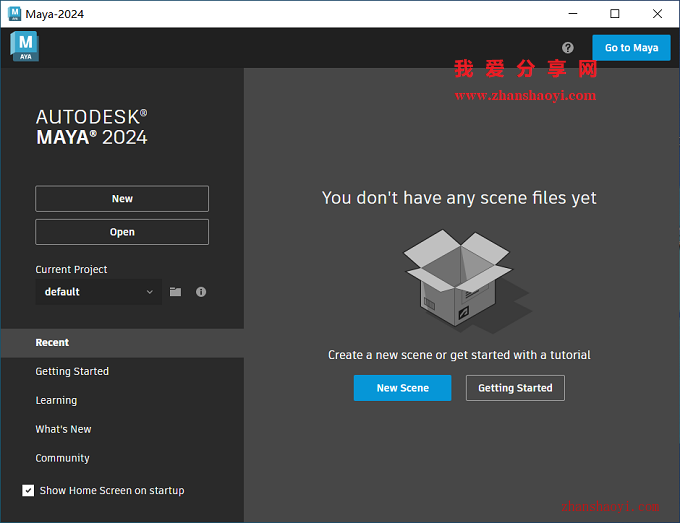Select the Recent tab

pos(122,343)
